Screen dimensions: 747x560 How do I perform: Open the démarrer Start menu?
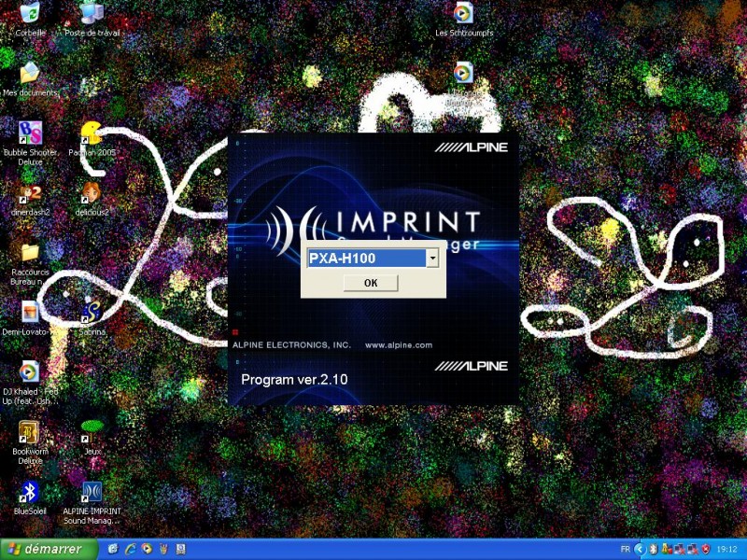point(37,550)
